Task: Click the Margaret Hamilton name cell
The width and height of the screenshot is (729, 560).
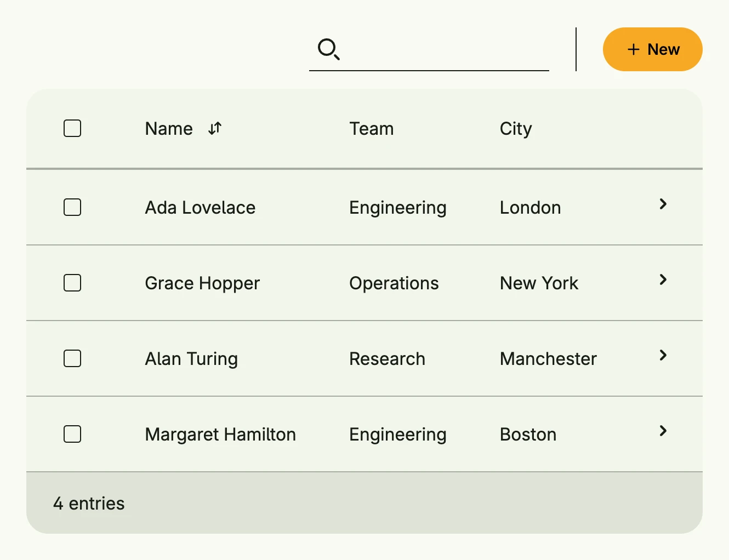Action: (220, 435)
